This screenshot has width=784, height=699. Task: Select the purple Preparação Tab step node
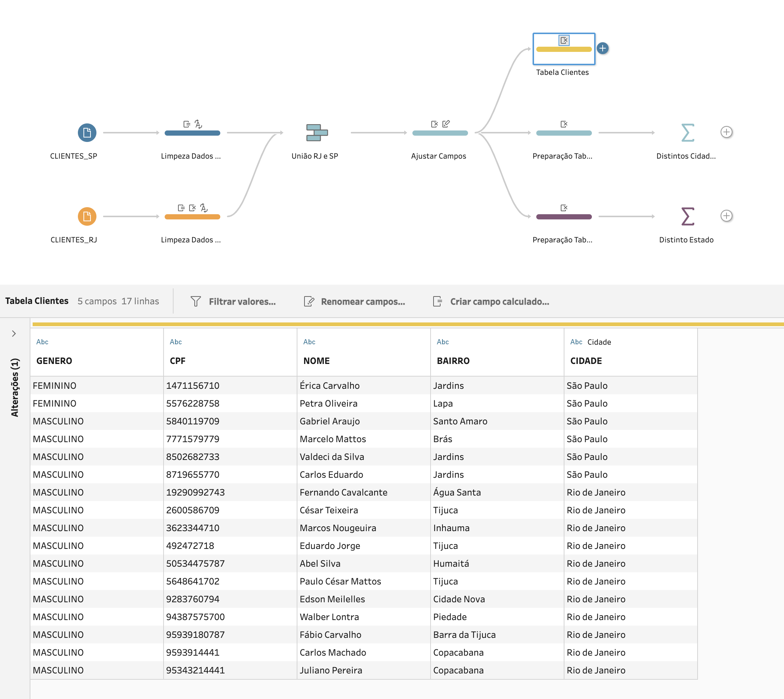[x=564, y=216]
